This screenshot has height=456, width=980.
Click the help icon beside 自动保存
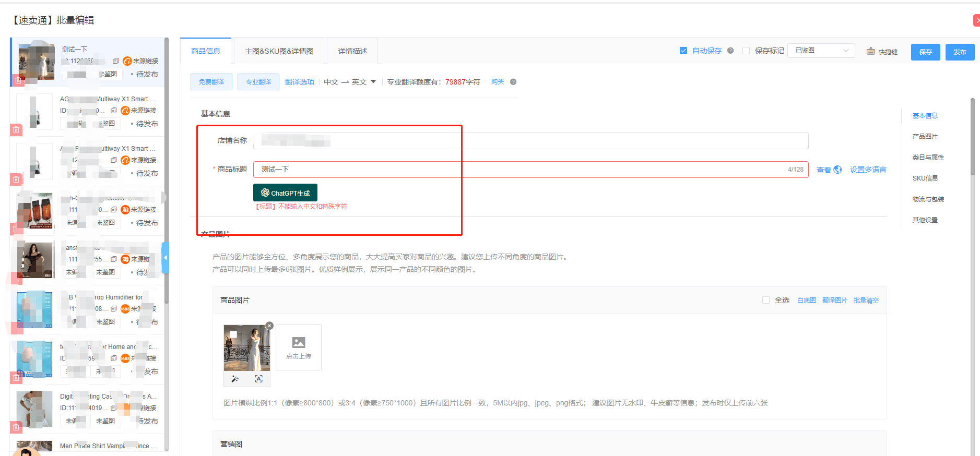730,51
